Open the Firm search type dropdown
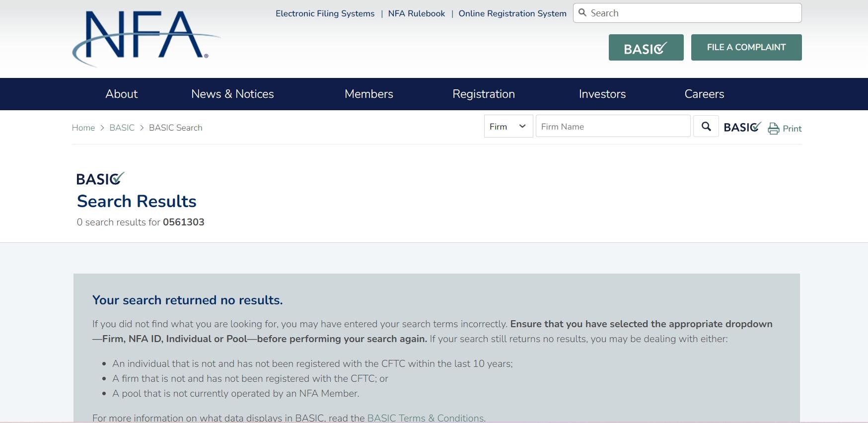The width and height of the screenshot is (868, 423). 508,127
